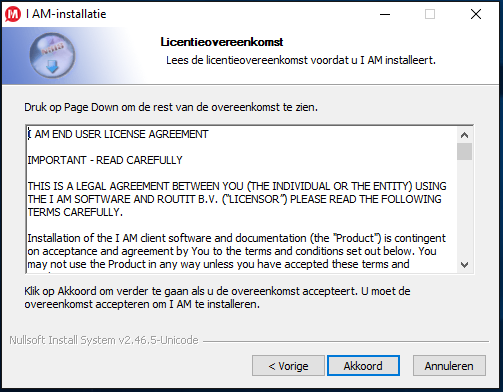Click the empty scrollbar track below thumb
The image size is (503, 392).
click(464, 209)
